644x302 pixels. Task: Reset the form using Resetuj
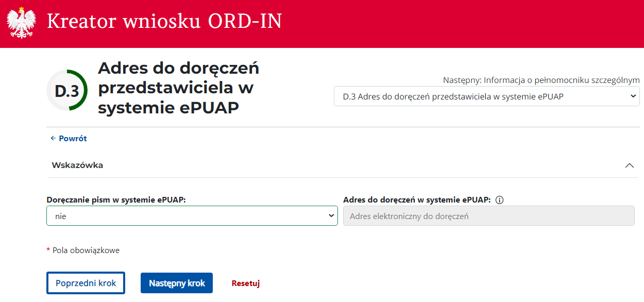[x=246, y=283]
